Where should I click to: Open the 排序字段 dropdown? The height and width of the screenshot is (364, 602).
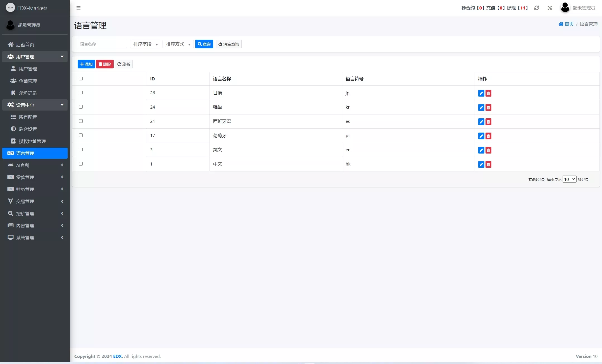[x=145, y=44]
